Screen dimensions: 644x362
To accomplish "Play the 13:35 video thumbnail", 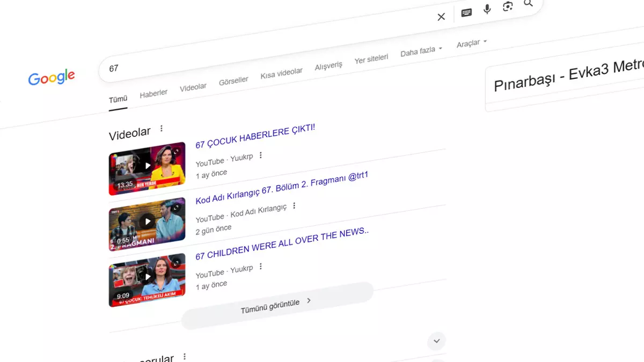I will (148, 165).
